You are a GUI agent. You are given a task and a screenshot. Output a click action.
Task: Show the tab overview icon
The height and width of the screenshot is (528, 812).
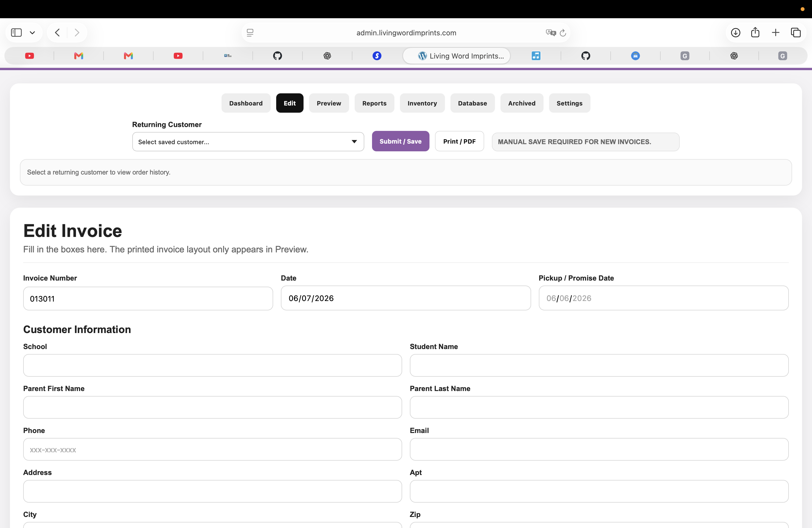796,33
